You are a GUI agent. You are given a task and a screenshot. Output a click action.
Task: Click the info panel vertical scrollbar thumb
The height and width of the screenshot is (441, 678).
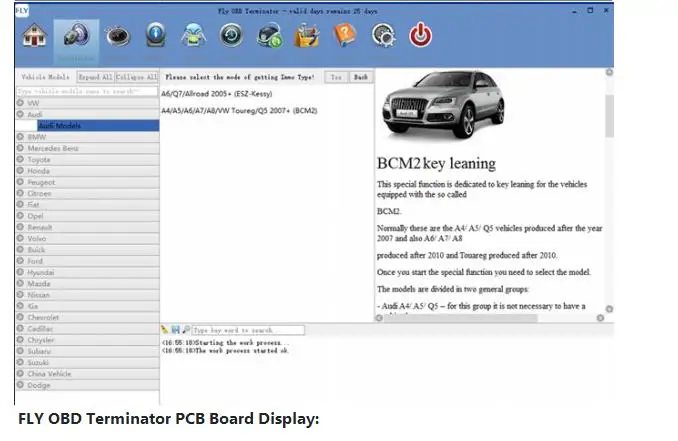[609, 115]
